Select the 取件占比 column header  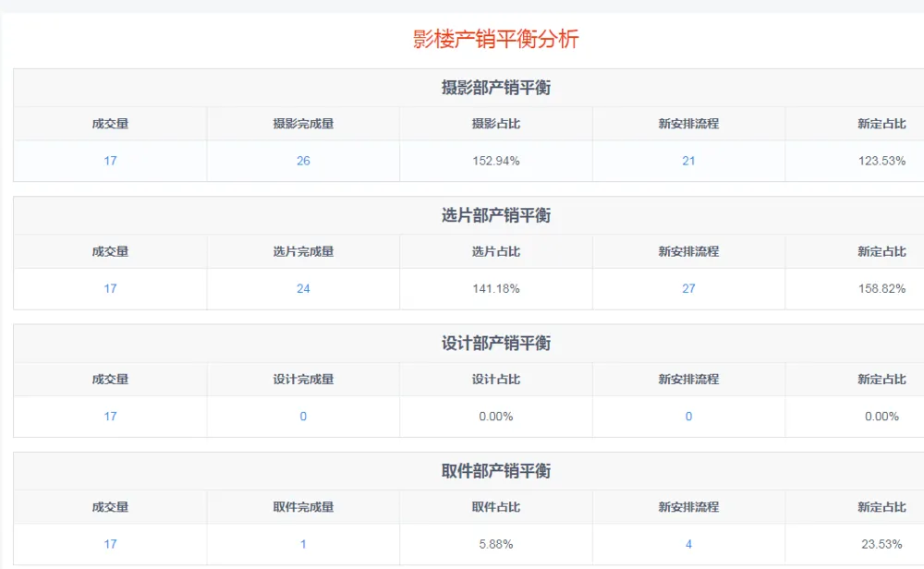(496, 507)
